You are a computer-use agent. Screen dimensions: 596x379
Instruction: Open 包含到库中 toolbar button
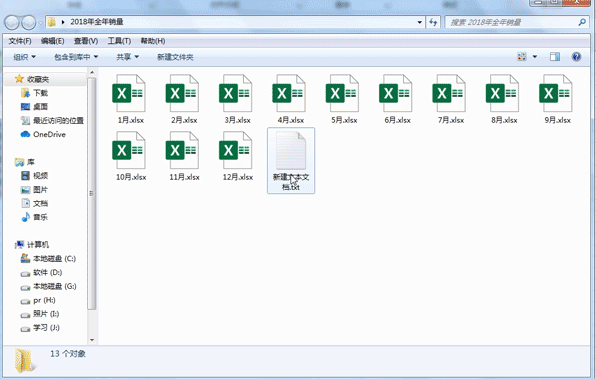pos(76,57)
